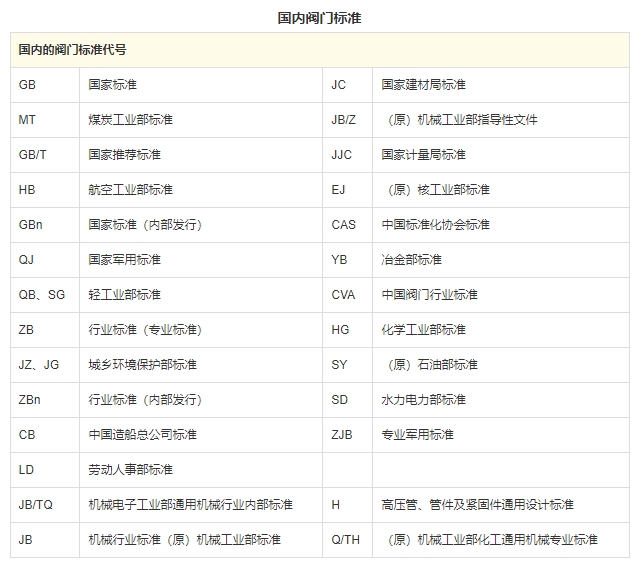Click the JB/TQ code cell
The width and height of the screenshot is (643, 574).
tap(45, 505)
